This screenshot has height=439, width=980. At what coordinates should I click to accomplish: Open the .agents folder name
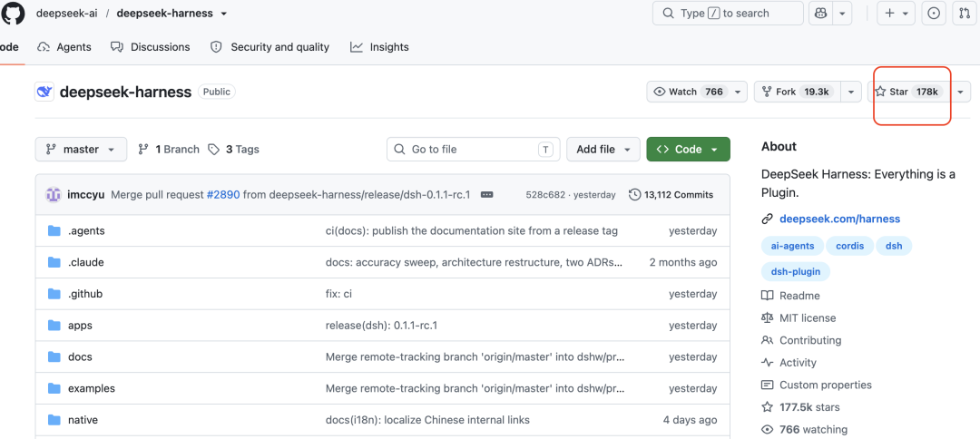[86, 231]
